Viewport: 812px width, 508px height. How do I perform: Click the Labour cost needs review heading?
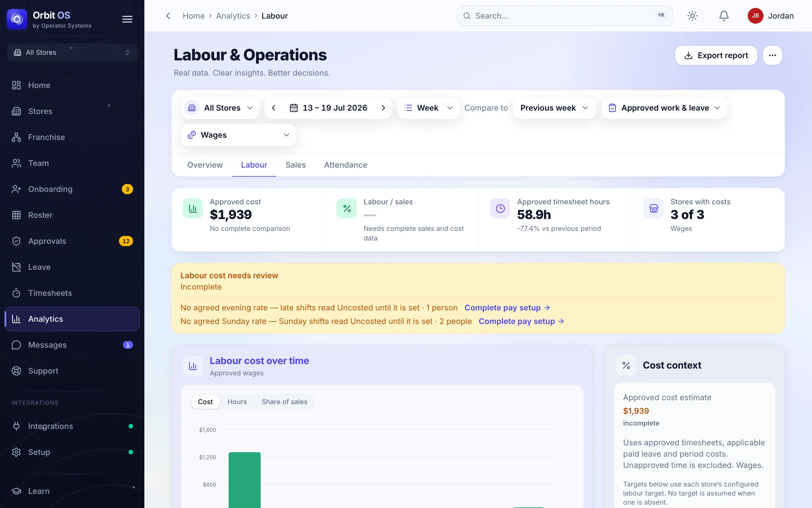[x=229, y=275]
